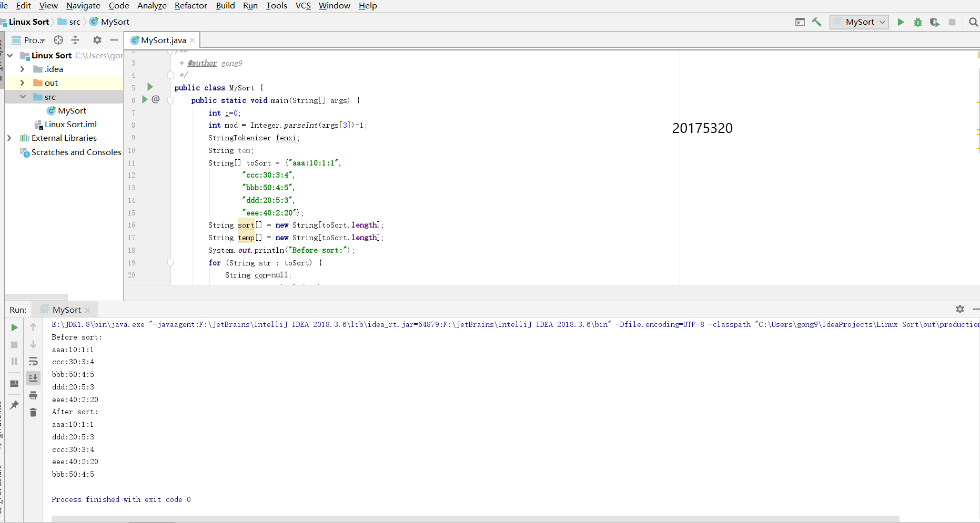The image size is (980, 523).
Task: Click 'Process finished with exit code 0'
Action: coord(121,499)
